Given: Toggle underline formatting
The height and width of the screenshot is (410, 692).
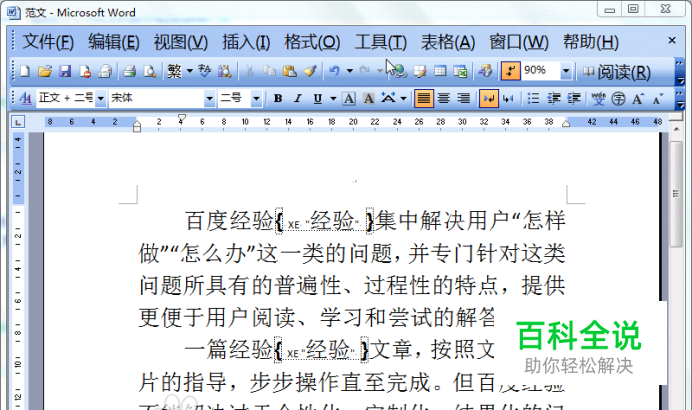Looking at the screenshot, I should (318, 98).
